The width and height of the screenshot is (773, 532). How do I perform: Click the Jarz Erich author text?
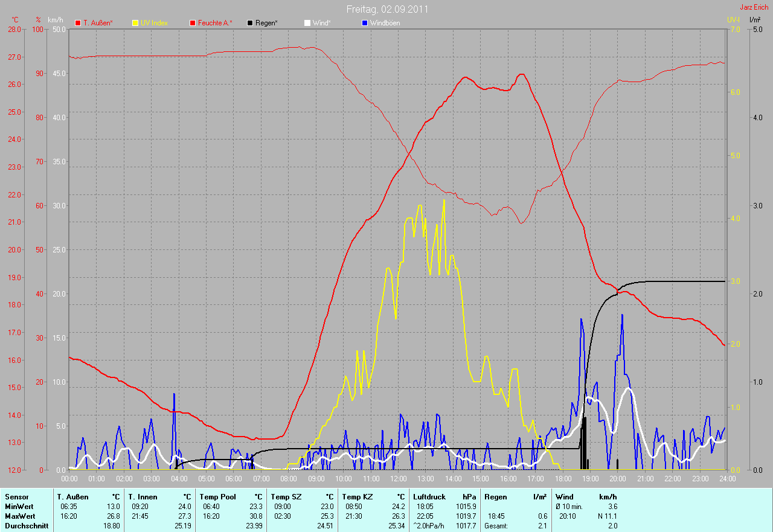click(754, 7)
